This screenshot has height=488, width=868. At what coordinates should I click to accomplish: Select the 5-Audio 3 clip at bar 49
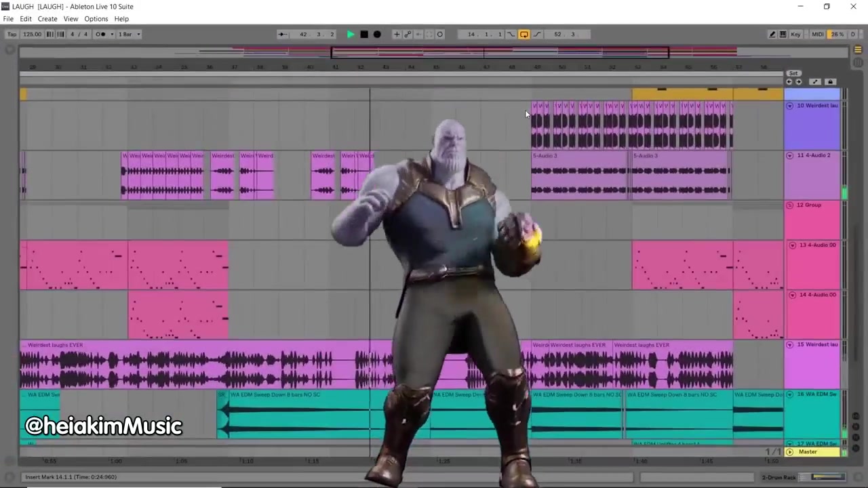pos(580,175)
